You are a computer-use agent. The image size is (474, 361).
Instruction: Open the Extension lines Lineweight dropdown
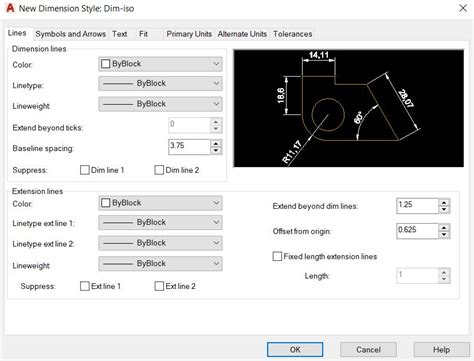coord(160,264)
